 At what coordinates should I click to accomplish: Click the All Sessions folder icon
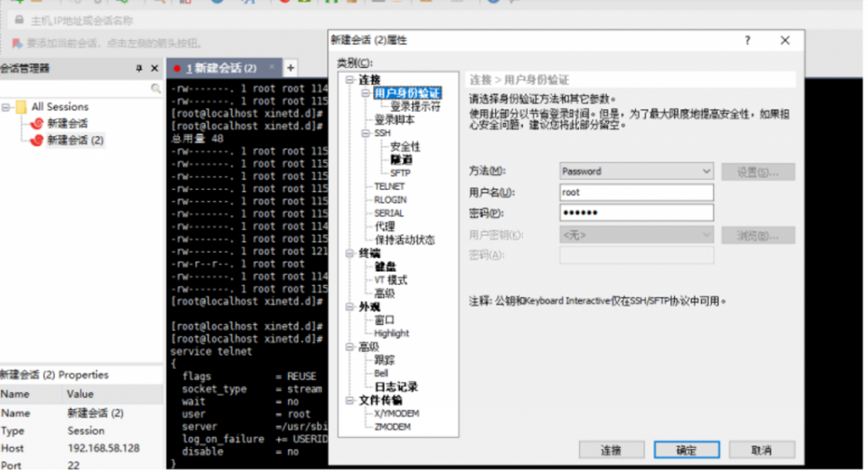pos(20,107)
